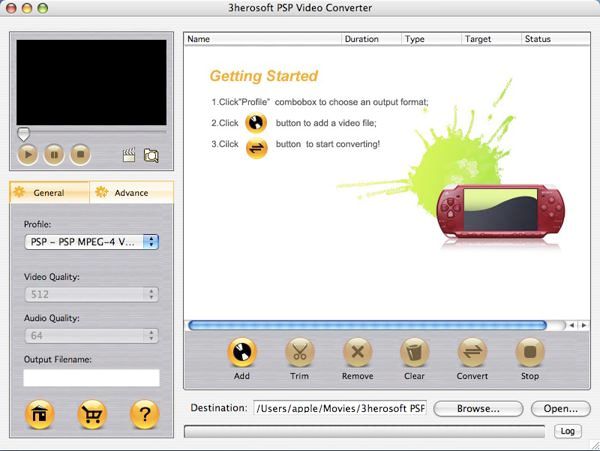Viewport: 600px width, 451px height.
Task: Click the Log button
Action: 567,431
